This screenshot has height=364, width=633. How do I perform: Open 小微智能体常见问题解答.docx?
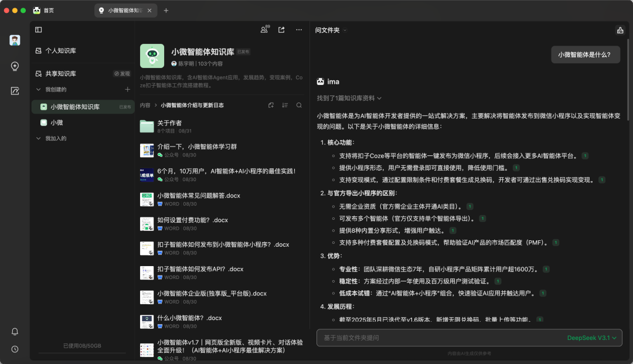pyautogui.click(x=222, y=199)
